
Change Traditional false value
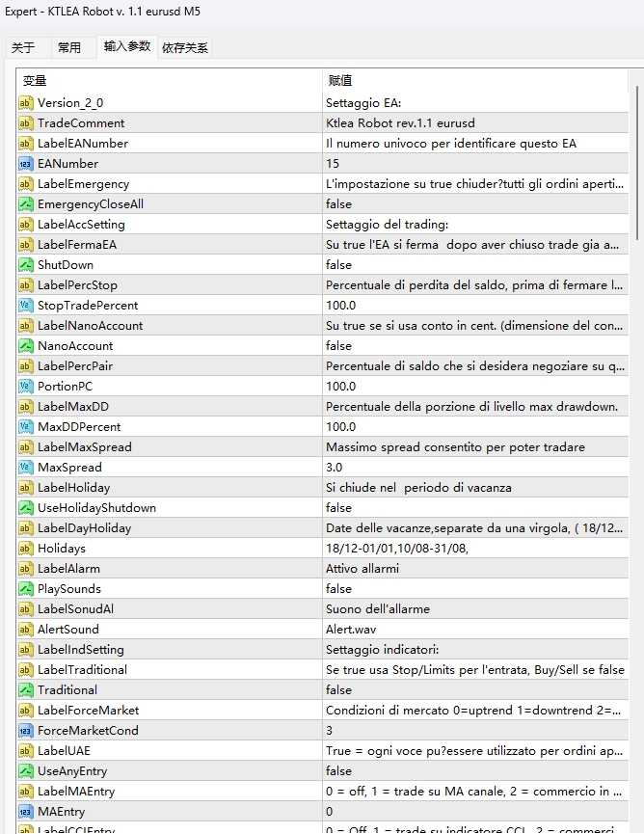(x=475, y=690)
